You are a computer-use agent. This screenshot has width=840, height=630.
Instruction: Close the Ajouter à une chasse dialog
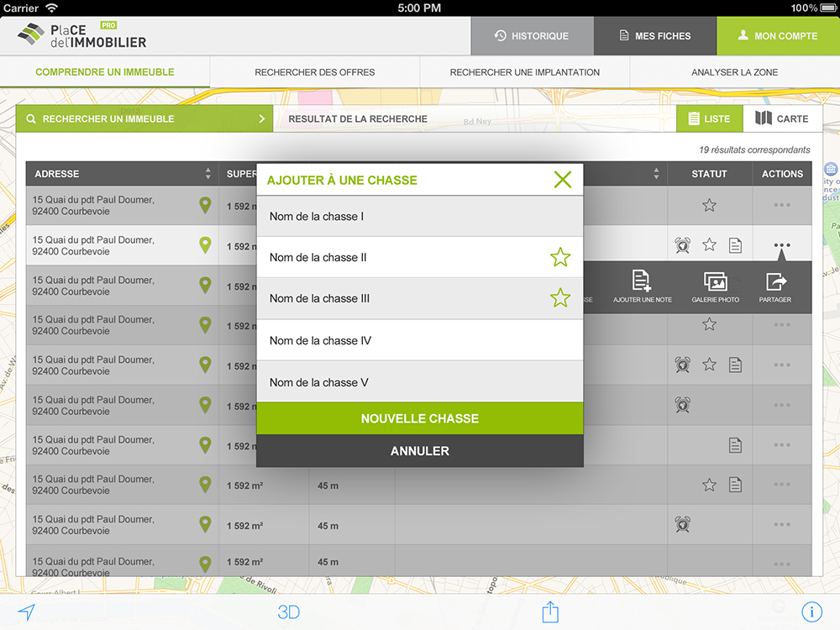[x=562, y=179]
